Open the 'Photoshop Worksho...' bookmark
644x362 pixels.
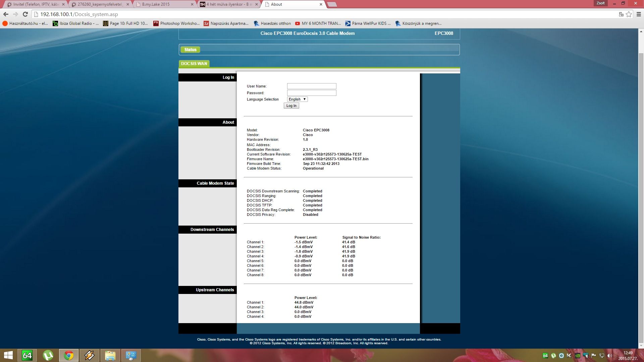[x=176, y=23]
